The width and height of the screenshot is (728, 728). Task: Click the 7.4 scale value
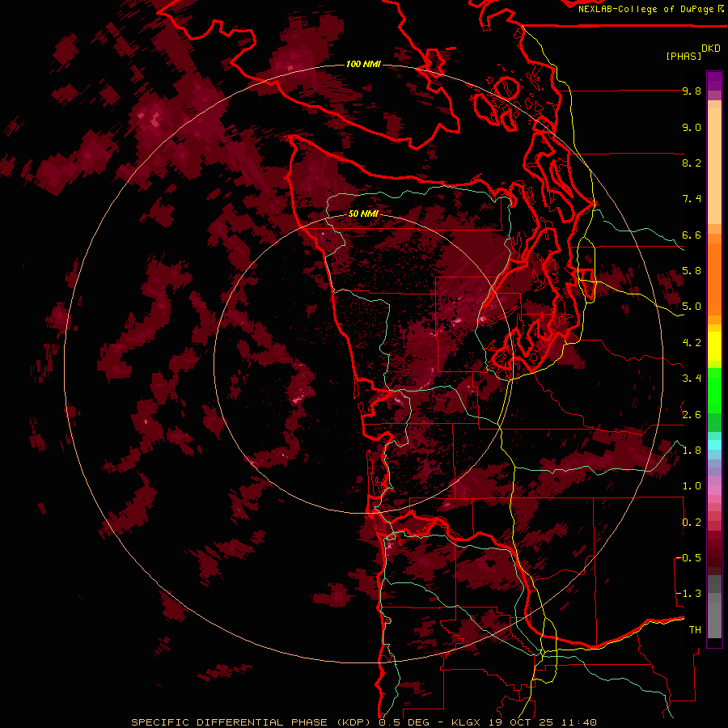click(692, 199)
